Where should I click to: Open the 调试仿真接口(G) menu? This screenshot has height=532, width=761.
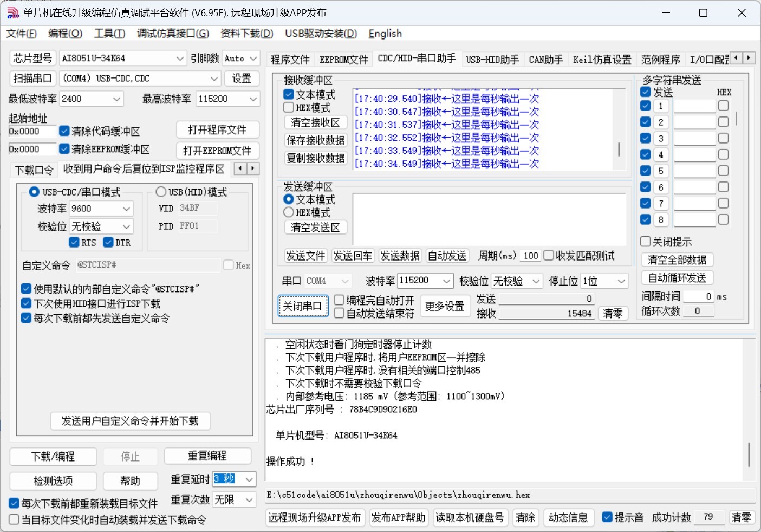tap(173, 34)
